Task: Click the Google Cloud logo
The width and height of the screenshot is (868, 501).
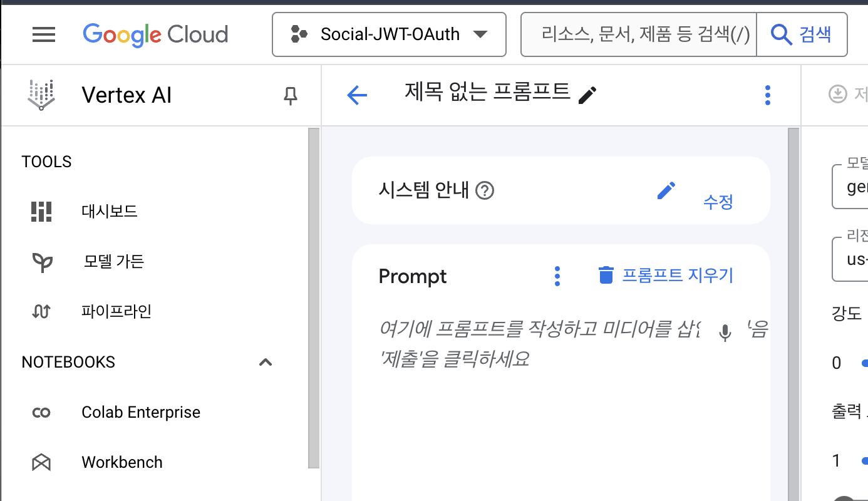Action: point(155,34)
